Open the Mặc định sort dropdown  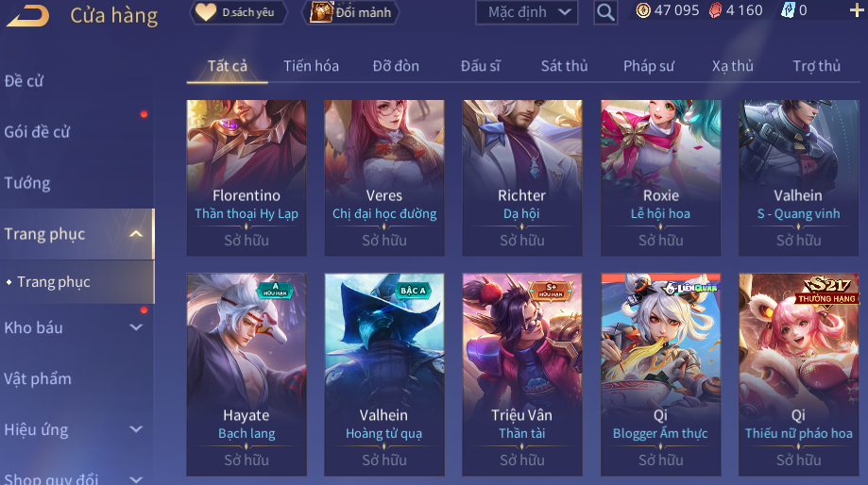526,12
